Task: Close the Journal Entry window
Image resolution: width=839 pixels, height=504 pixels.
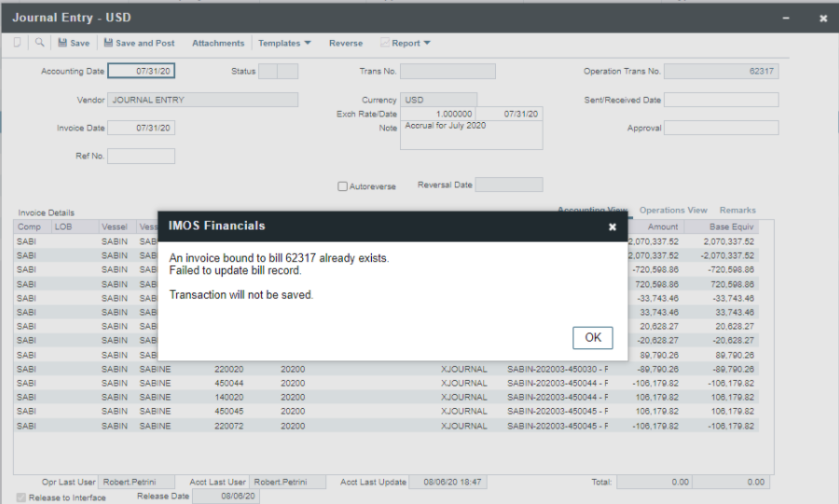Action: tap(822, 18)
